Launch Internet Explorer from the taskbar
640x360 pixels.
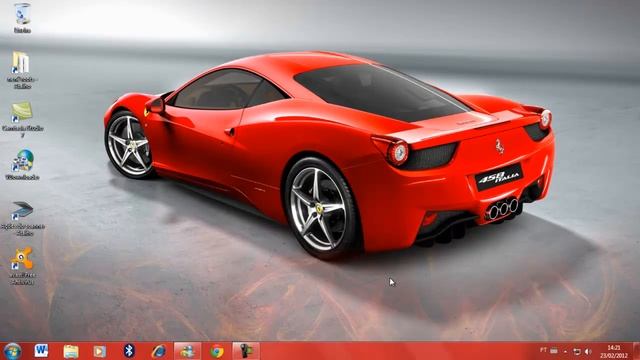tap(158, 351)
